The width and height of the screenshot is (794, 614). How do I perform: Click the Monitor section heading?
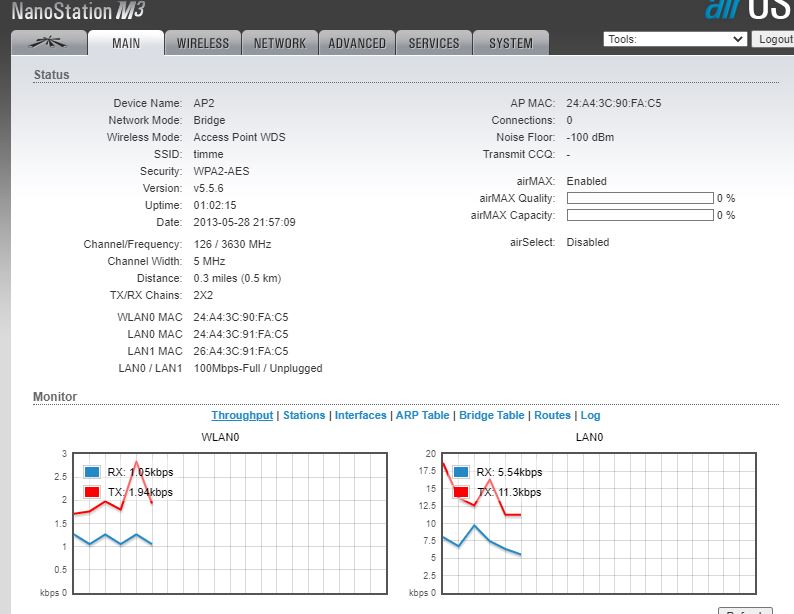pyautogui.click(x=55, y=397)
